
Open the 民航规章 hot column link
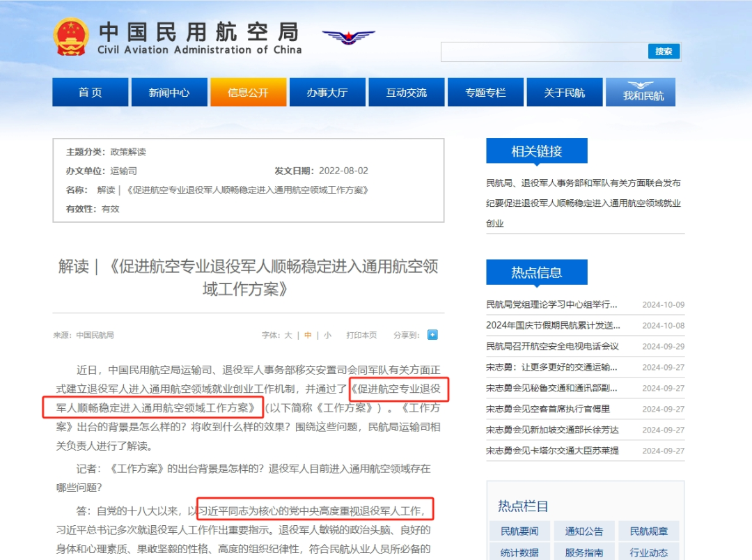648,530
